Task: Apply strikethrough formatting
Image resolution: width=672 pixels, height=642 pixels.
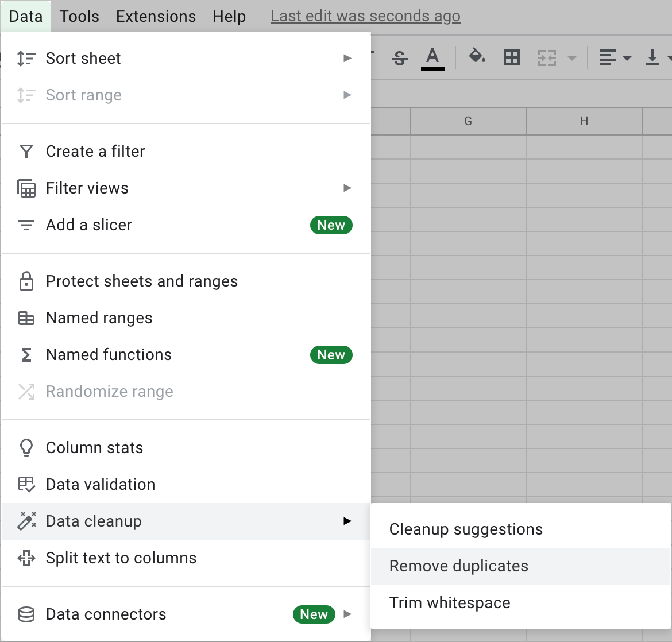Action: click(399, 57)
